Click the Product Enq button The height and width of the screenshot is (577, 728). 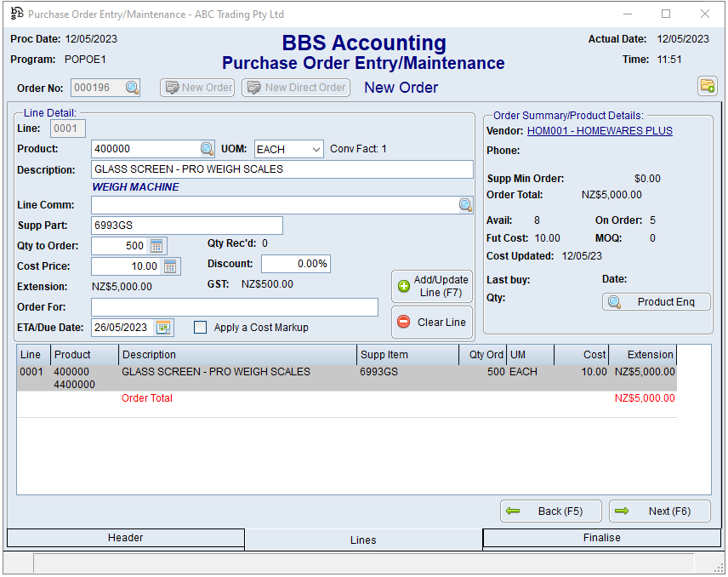tap(656, 302)
